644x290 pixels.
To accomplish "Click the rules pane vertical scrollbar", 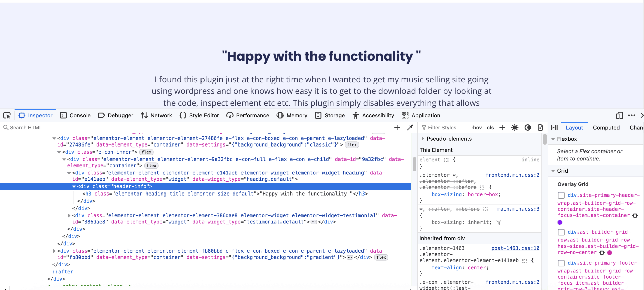I will [545, 139].
